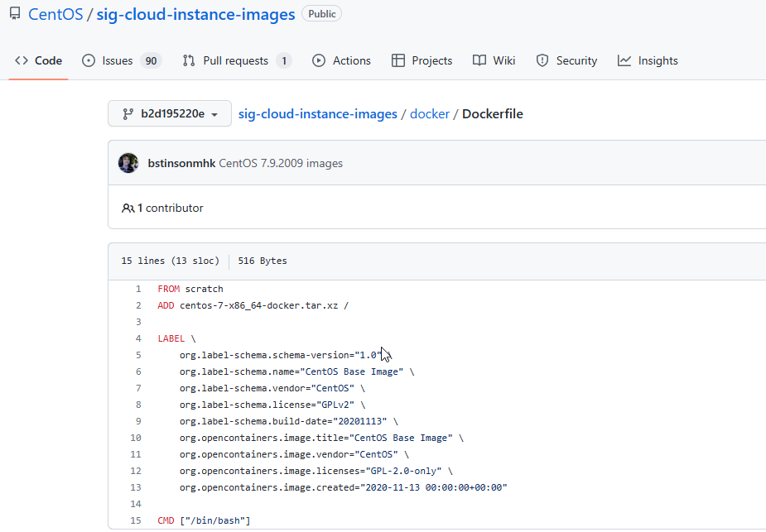Screen dimensions: 766x532
Task: Click the Issues circle icon
Action: [89, 60]
